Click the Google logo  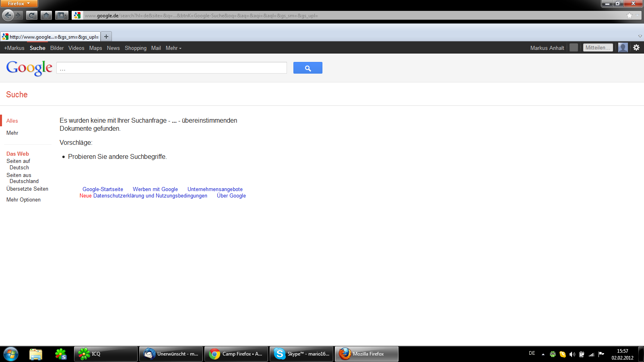click(29, 68)
